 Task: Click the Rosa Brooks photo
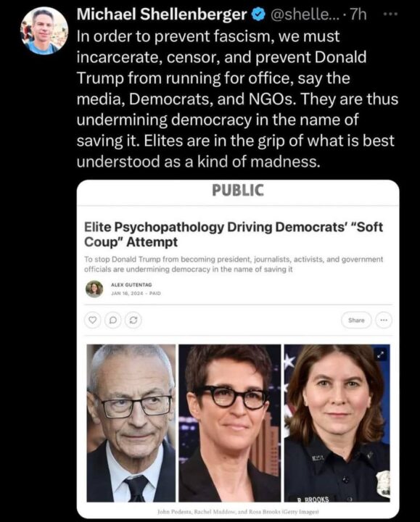pyautogui.click(x=337, y=423)
